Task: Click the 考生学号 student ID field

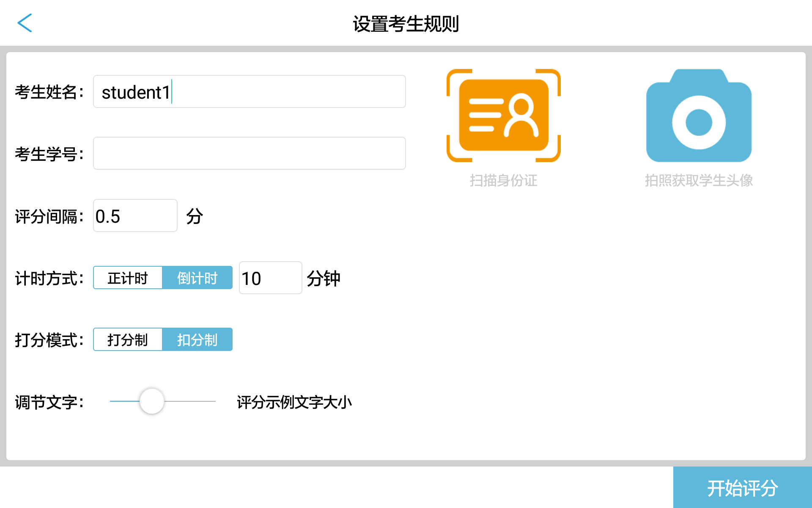Action: (249, 153)
